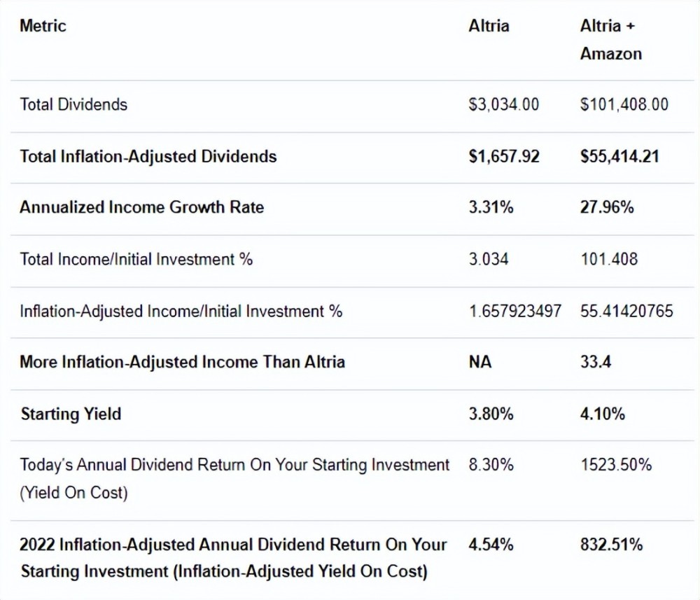Click the $3,034.00 Altria dividends value
Viewport: 700px width, 600px height.
pos(504,104)
